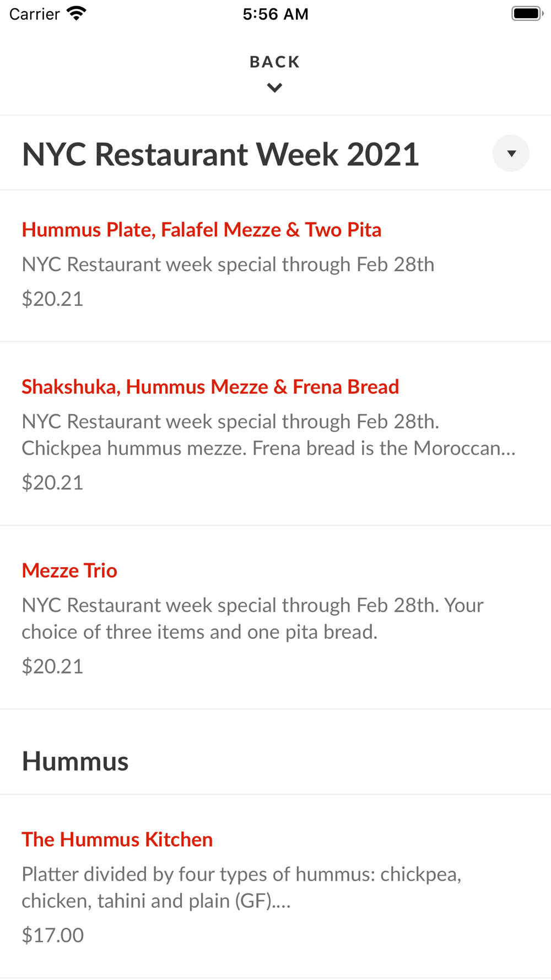The image size is (551, 980).
Task: Tap the Carrier label in status bar
Action: tap(35, 14)
